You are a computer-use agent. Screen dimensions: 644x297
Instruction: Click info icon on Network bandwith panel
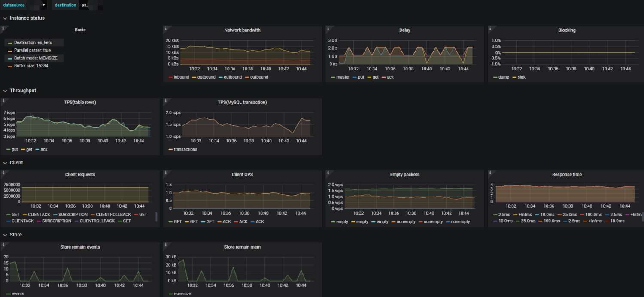165,28
